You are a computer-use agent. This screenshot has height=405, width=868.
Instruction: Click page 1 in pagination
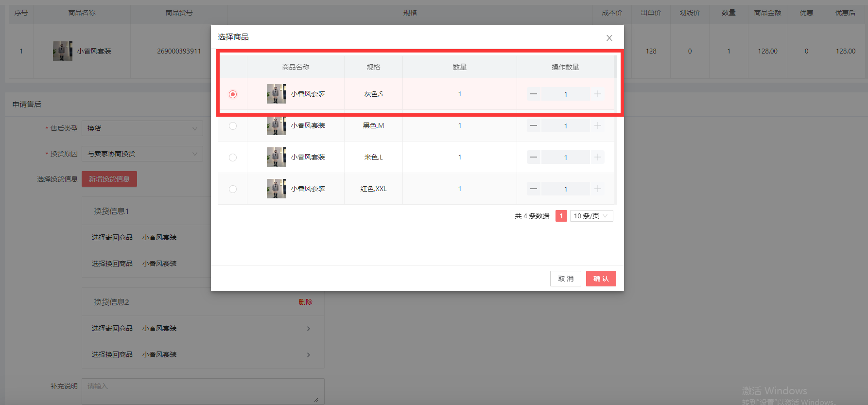(561, 216)
